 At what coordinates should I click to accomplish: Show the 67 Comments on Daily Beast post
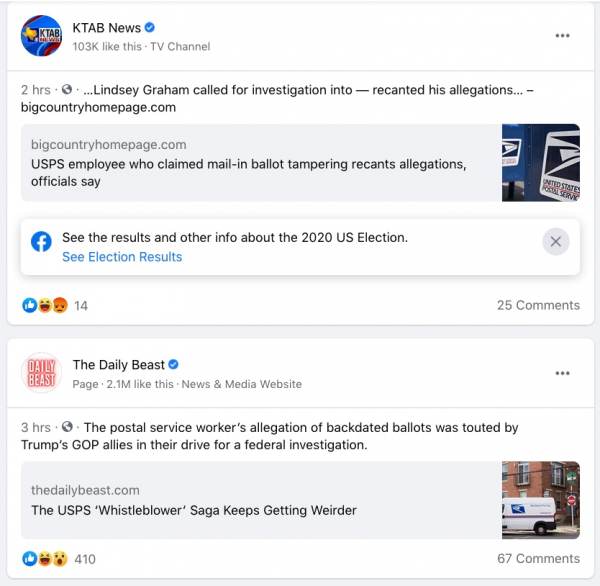tap(538, 558)
